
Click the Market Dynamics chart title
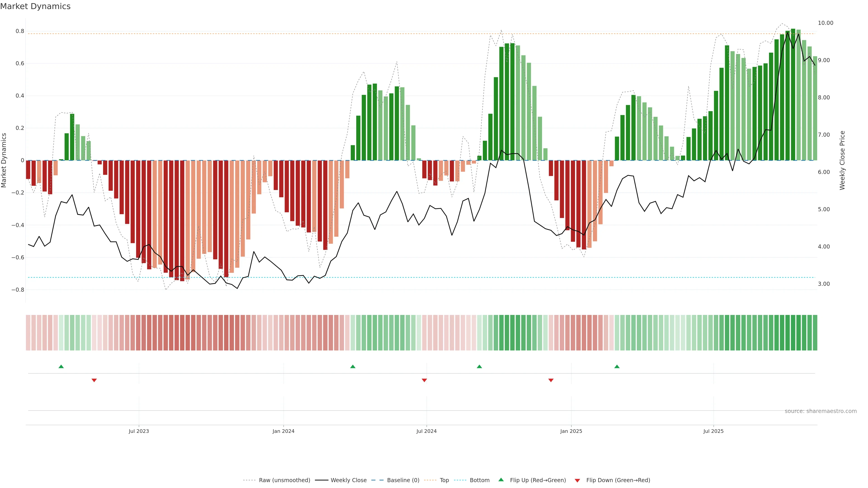coord(35,6)
